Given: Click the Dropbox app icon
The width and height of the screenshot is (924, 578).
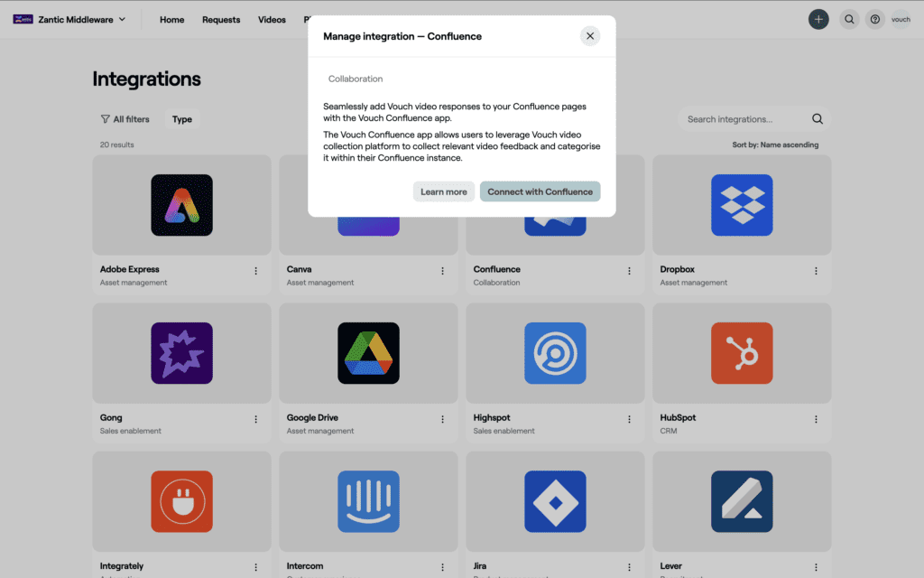Looking at the screenshot, I should point(742,205).
